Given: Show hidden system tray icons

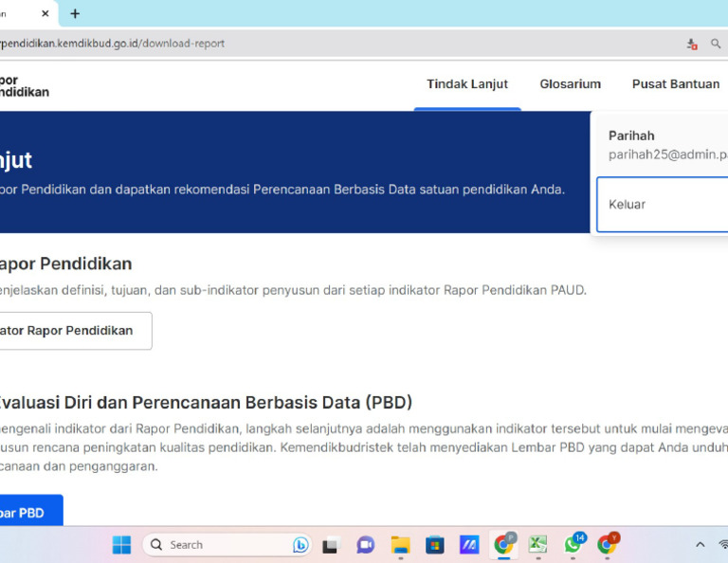Looking at the screenshot, I should (x=701, y=545).
